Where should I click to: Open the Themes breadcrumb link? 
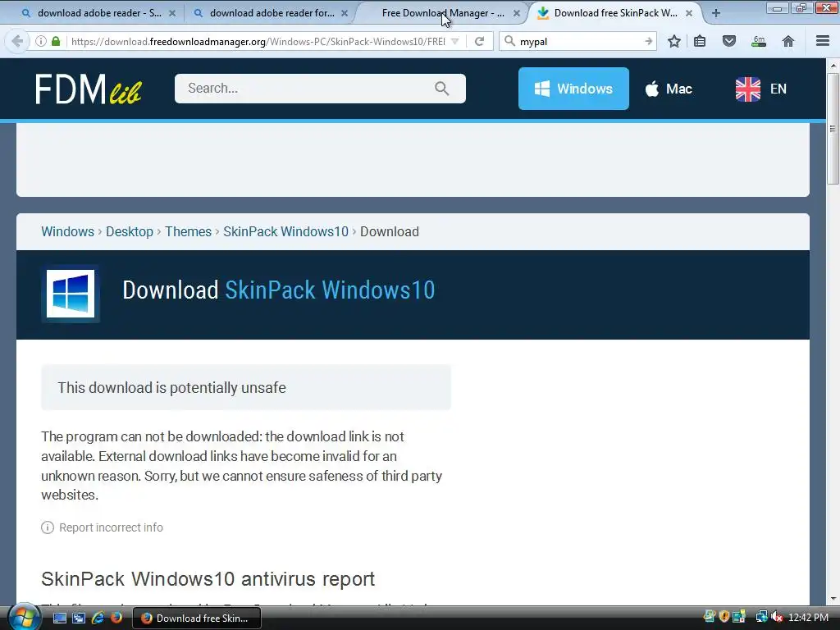point(188,231)
